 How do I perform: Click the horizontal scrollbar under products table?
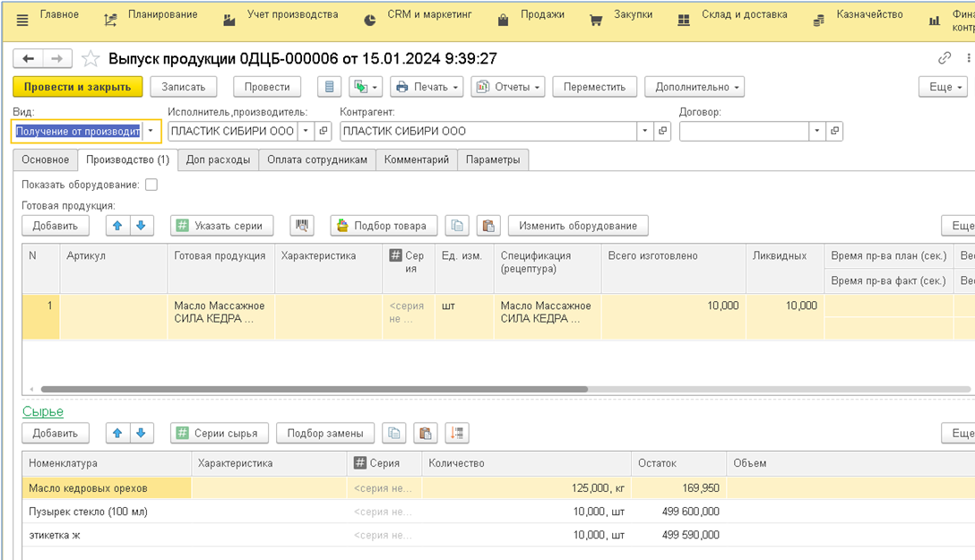click(314, 390)
